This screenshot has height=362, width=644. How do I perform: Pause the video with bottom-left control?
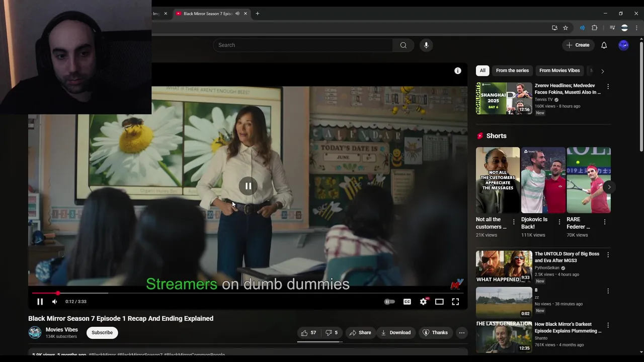[x=40, y=302]
